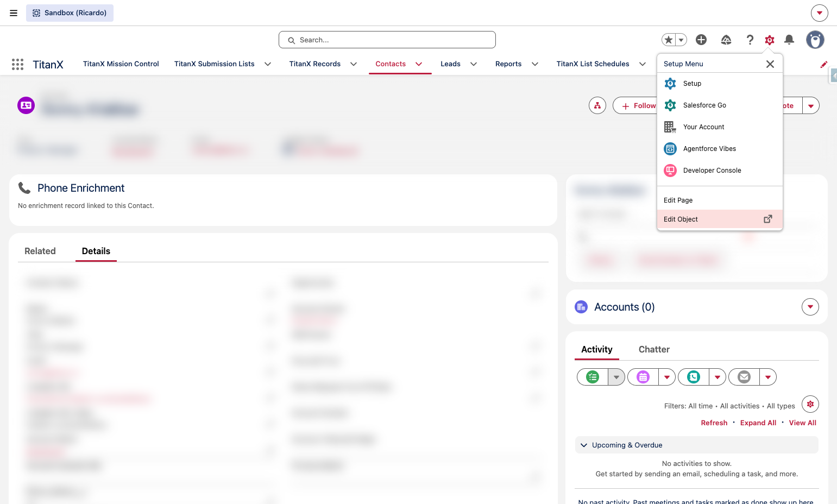Select Salesforce Go in Setup Menu
The width and height of the screenshot is (837, 504).
tap(720, 105)
